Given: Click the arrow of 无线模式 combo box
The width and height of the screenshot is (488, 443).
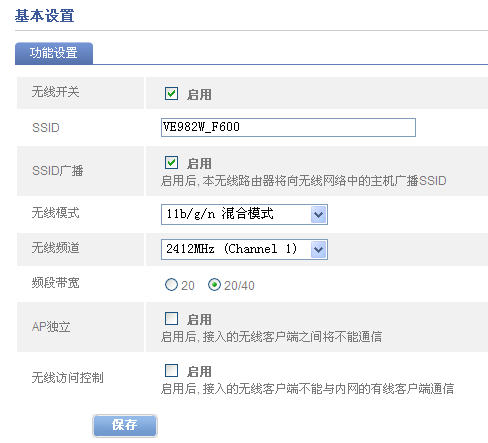Looking at the screenshot, I should (x=319, y=214).
